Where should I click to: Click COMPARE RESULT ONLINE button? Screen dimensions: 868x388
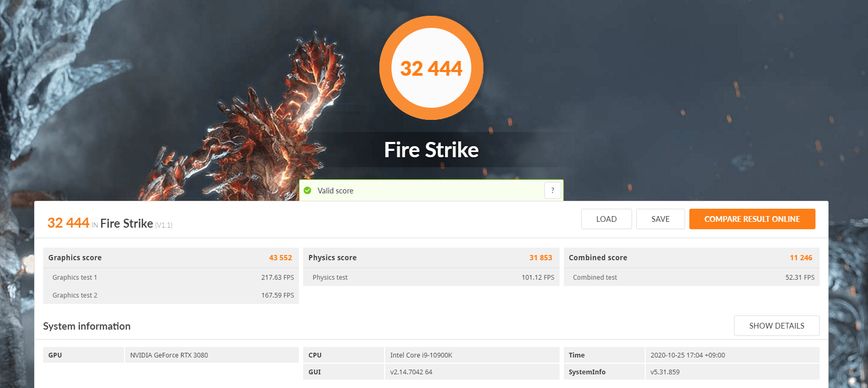[x=752, y=219]
